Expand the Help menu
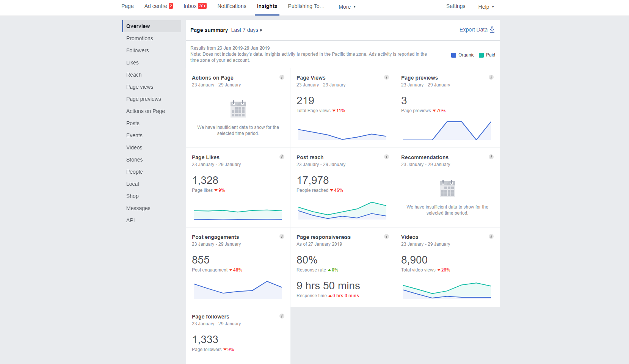The height and width of the screenshot is (364, 629). click(x=486, y=7)
